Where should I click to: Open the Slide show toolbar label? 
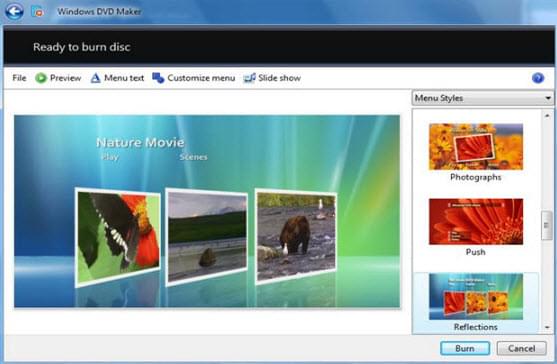point(280,78)
